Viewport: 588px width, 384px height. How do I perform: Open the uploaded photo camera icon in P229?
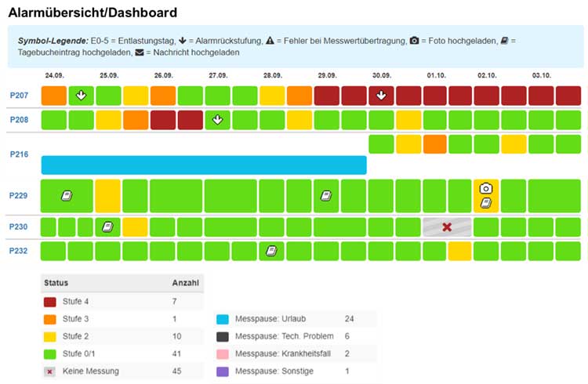pyautogui.click(x=486, y=188)
